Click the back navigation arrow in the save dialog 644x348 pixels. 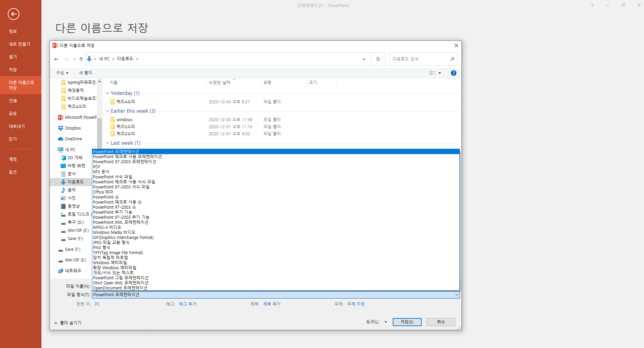56,59
